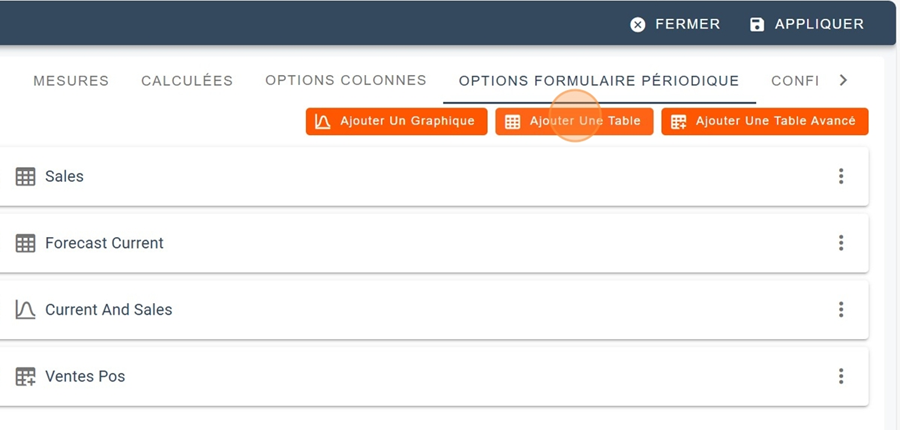The image size is (900, 430).
Task: Open the partially visible Confi tab
Action: (x=795, y=81)
